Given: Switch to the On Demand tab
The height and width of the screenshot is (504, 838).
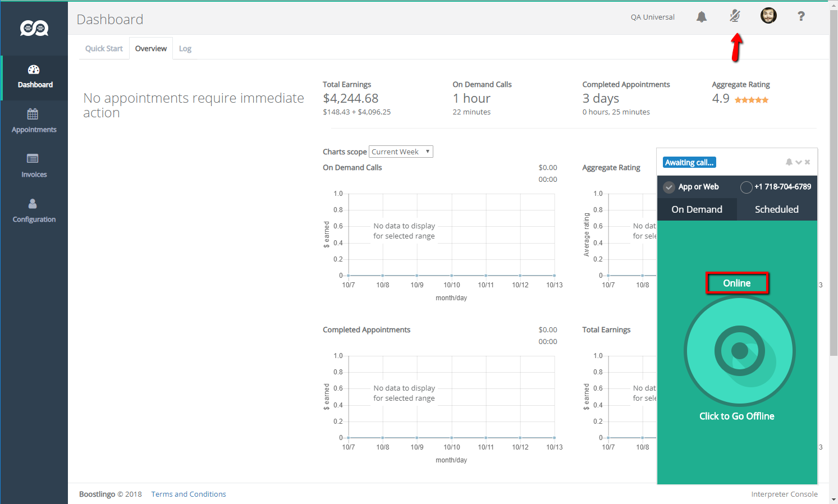Looking at the screenshot, I should coord(697,209).
